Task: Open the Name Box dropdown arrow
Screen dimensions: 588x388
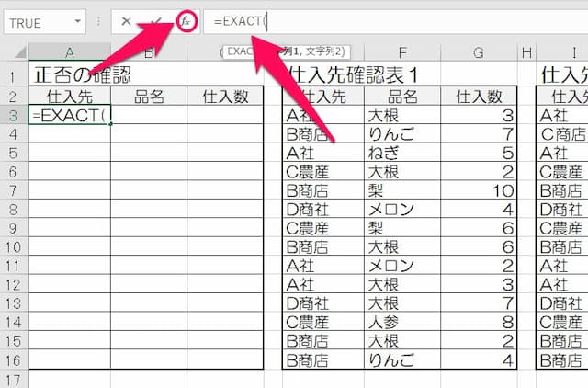Action: [x=77, y=21]
